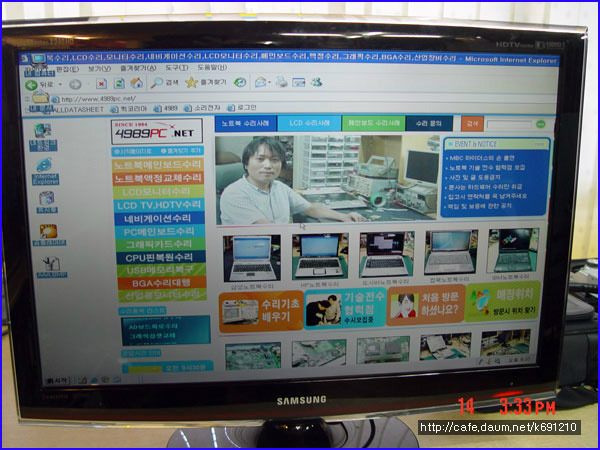Click the network places desktop icon
600x450 pixels.
[42, 137]
